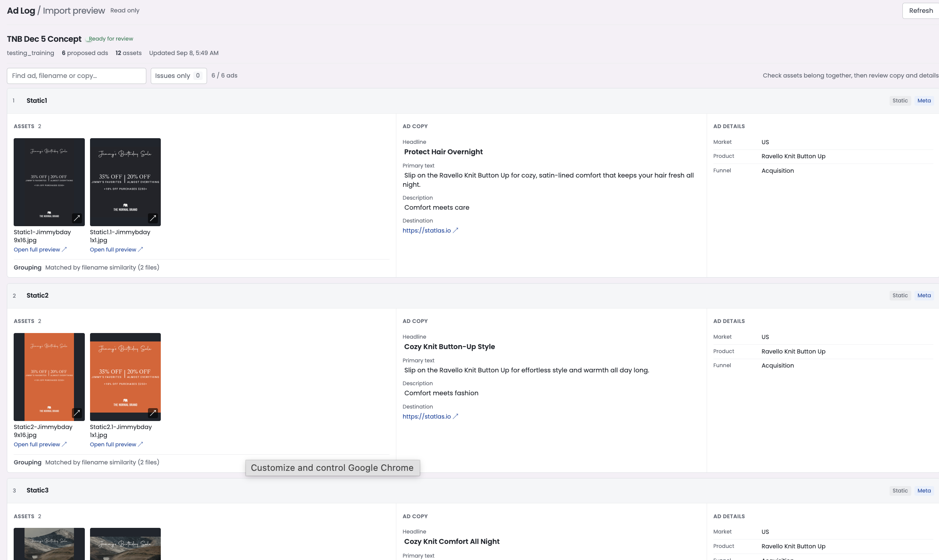Click the Meta tag in Static2 header
Viewport: 939px width, 560px height.
point(924,296)
